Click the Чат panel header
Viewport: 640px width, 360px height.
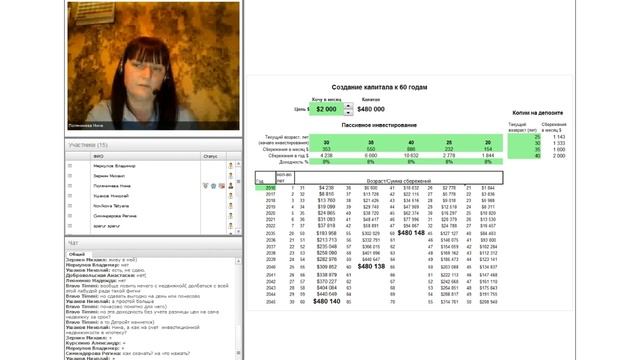click(x=153, y=243)
